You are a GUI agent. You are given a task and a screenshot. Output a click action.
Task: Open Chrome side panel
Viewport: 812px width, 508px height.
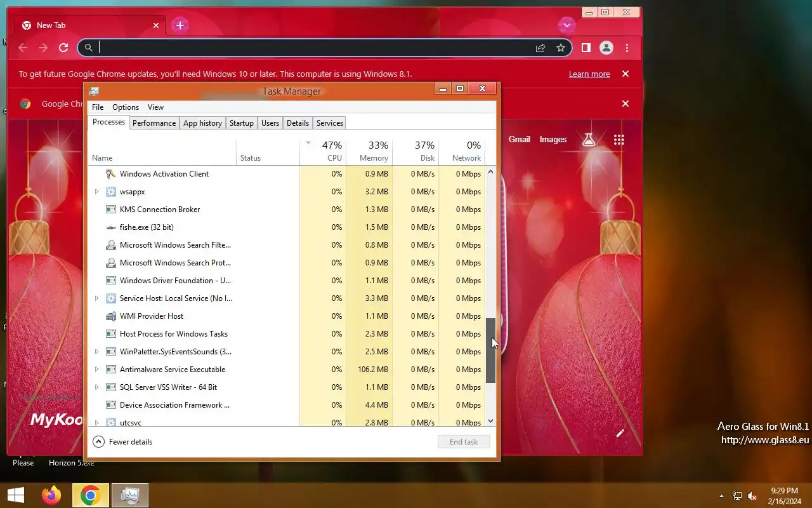click(586, 48)
